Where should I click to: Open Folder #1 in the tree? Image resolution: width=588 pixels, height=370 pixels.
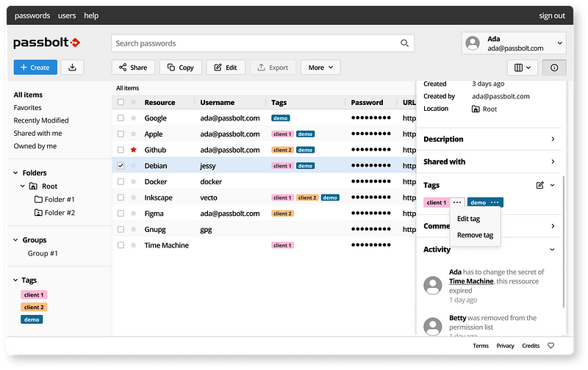click(x=54, y=199)
